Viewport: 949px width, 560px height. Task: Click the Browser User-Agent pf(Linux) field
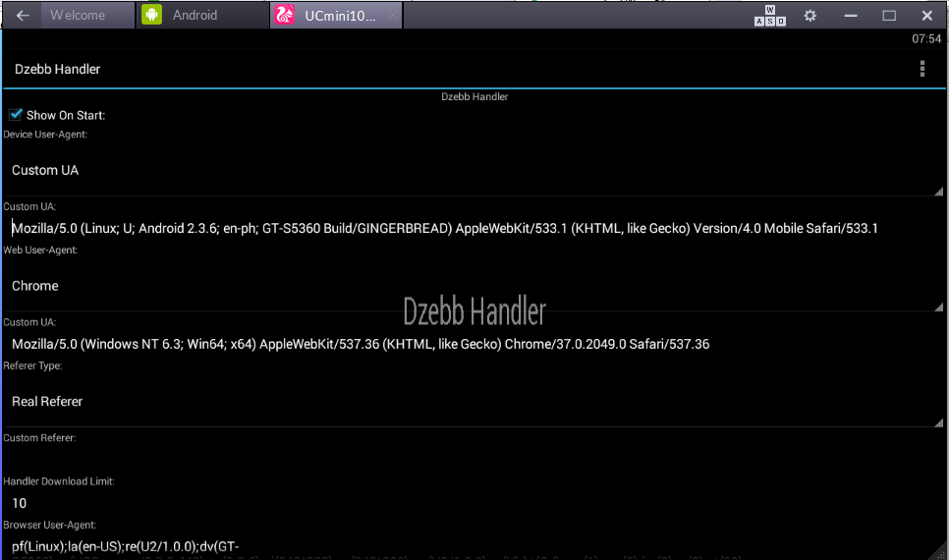tap(474, 546)
